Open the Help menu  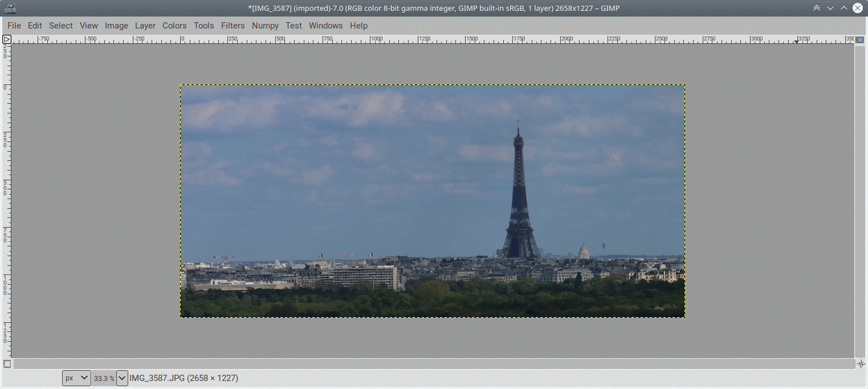tap(358, 26)
